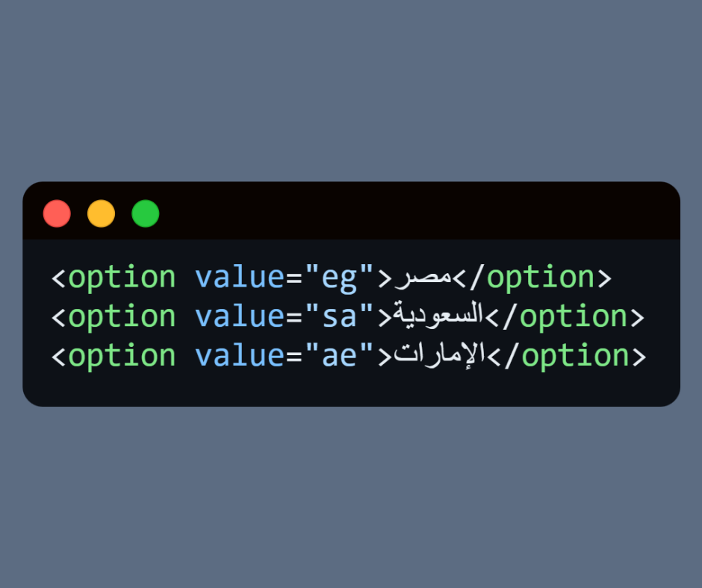Image resolution: width=702 pixels, height=588 pixels.
Task: Click the green maximize dot
Action: [146, 213]
